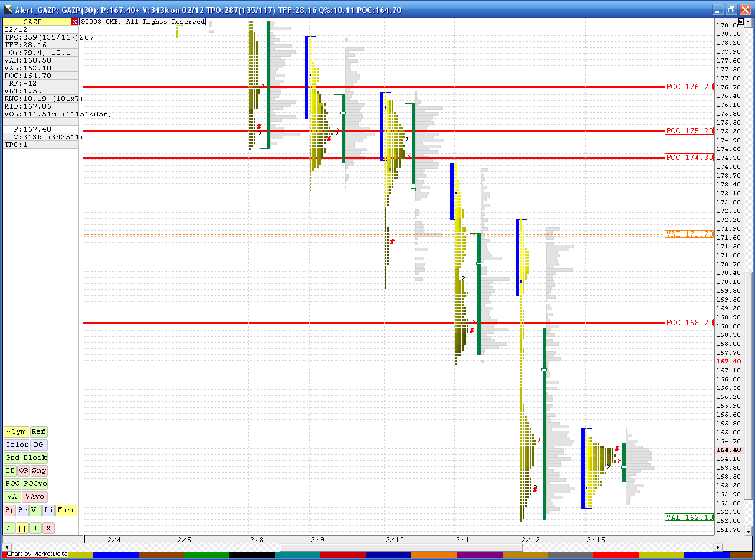
Task: Open the ~Sym symbol selector
Action: tap(16, 432)
